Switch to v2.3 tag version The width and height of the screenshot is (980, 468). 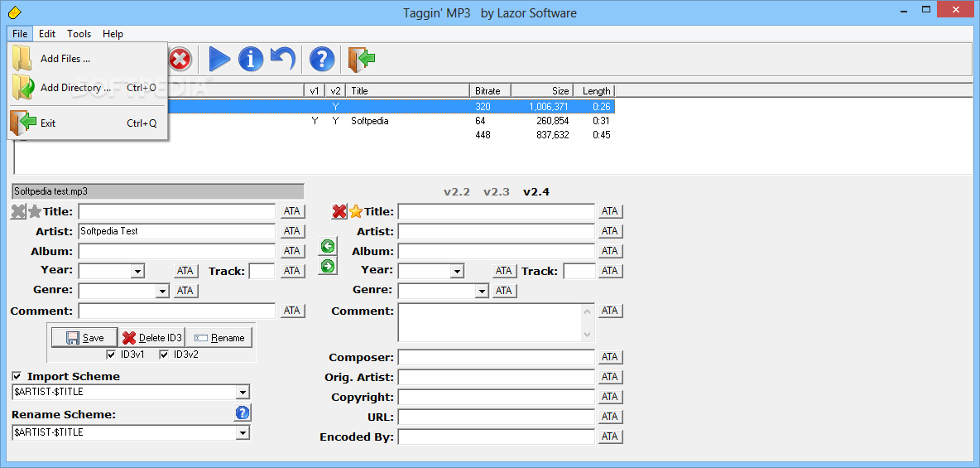click(497, 191)
